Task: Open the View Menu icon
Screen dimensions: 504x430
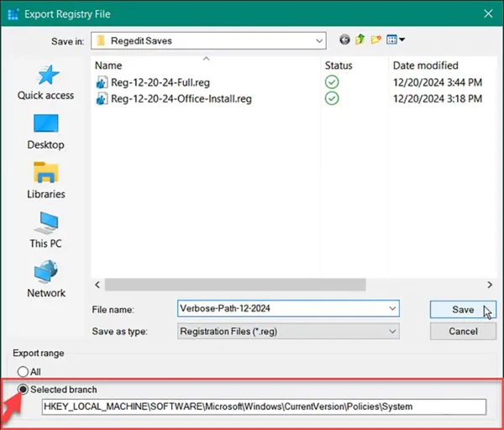Action: pyautogui.click(x=396, y=39)
